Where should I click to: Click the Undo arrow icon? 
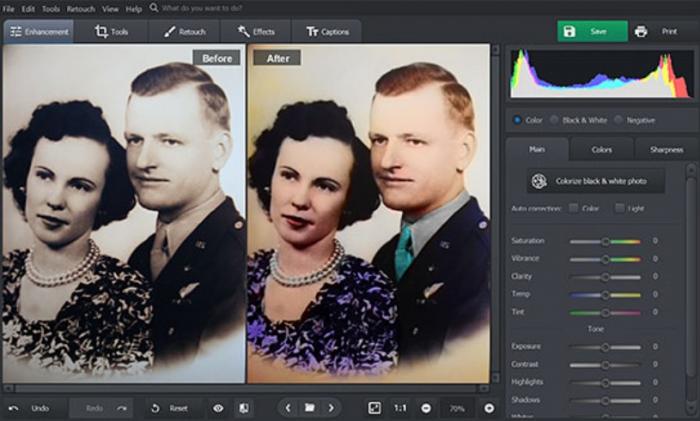tap(14, 408)
